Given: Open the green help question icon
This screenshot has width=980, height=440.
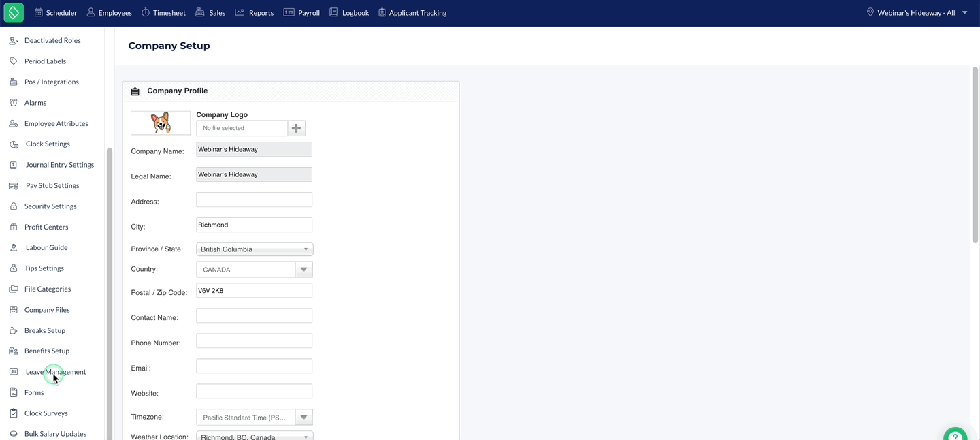Looking at the screenshot, I should [955, 434].
